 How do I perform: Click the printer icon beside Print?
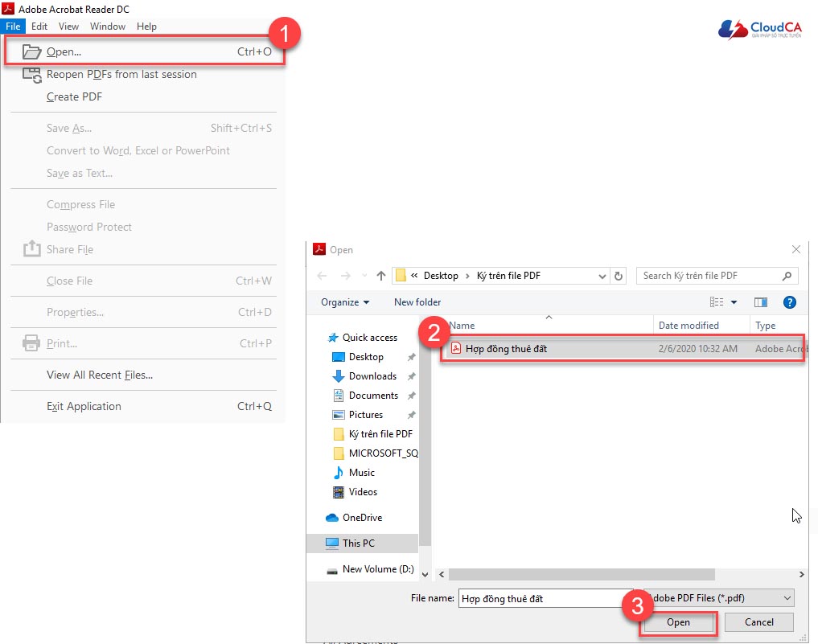pyautogui.click(x=31, y=343)
